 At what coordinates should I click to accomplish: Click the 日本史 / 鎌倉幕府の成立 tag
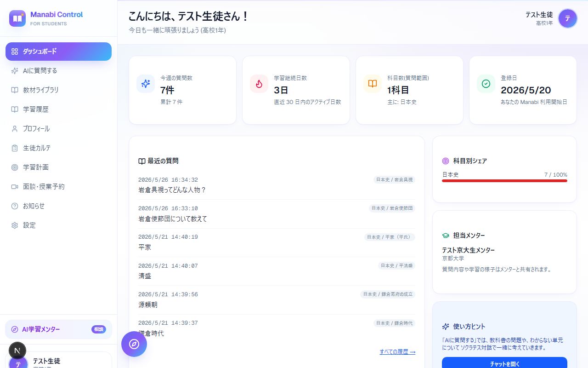pos(388,294)
